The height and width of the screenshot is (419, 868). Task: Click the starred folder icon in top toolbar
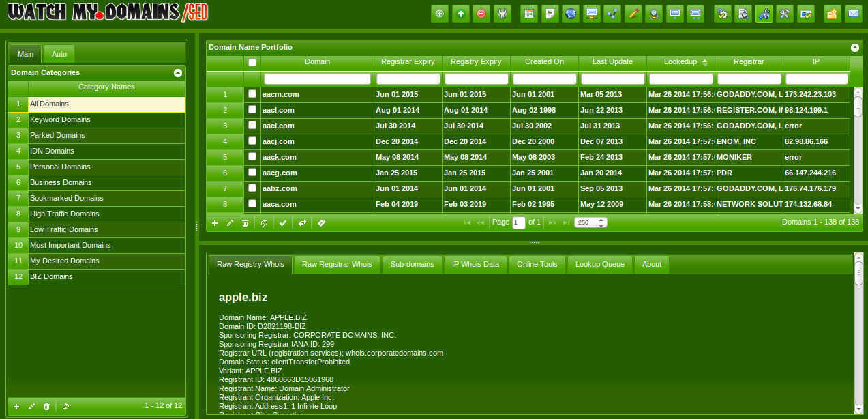[x=832, y=14]
